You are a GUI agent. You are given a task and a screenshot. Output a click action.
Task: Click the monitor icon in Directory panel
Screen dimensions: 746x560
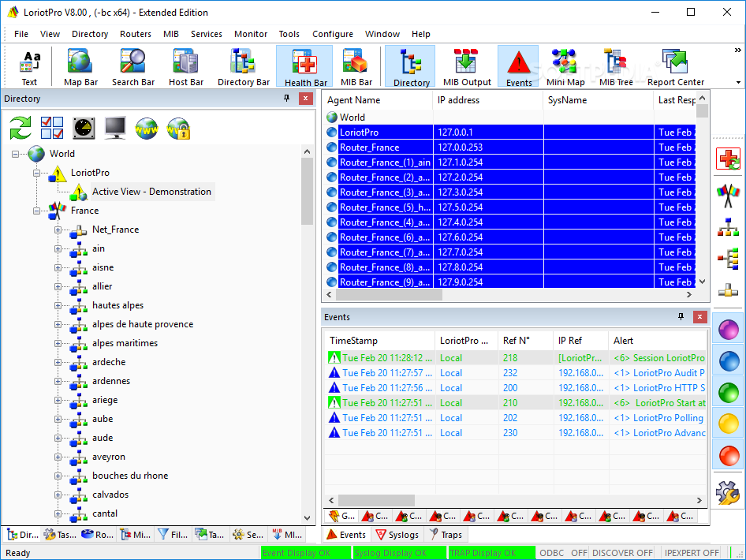(115, 128)
